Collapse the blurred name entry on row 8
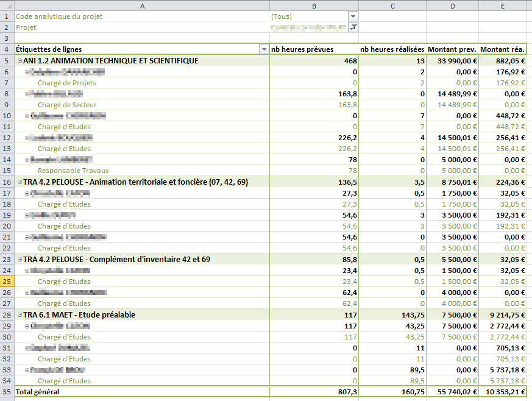Viewport: 532px width, 401px height. 27,94
